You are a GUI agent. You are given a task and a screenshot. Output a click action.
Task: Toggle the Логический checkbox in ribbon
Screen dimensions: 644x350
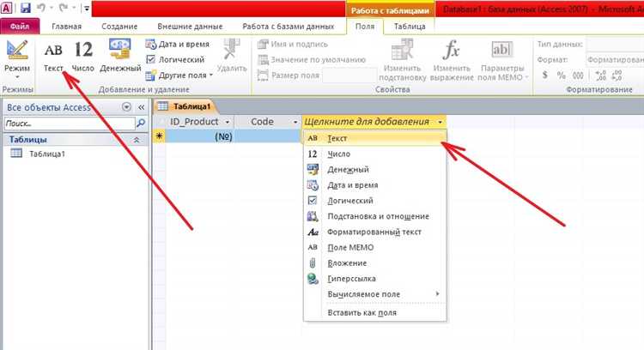(x=151, y=59)
